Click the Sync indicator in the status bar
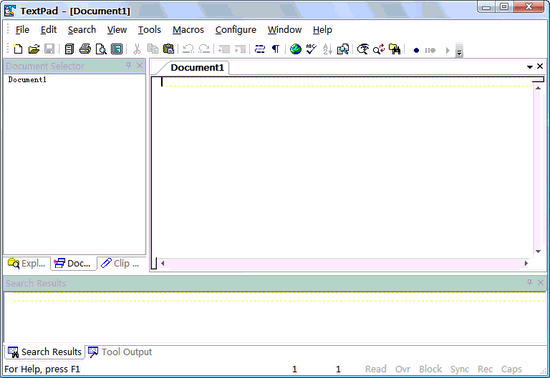 pos(460,369)
